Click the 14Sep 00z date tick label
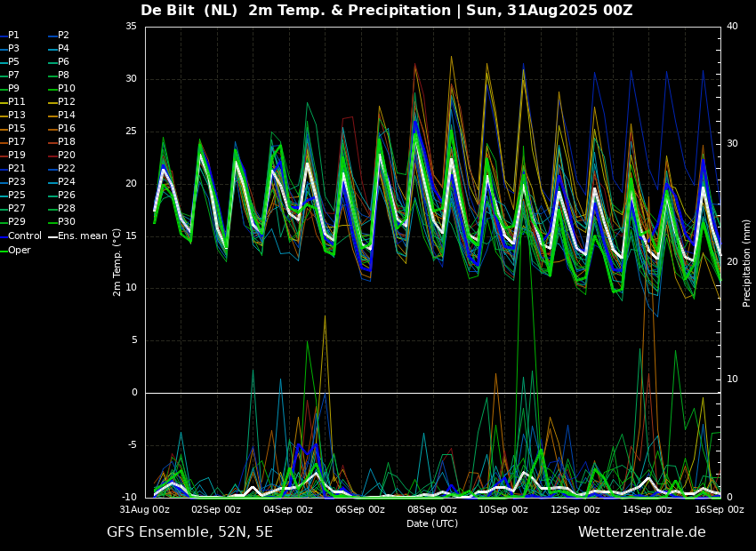756x551 pixels. [x=647, y=509]
